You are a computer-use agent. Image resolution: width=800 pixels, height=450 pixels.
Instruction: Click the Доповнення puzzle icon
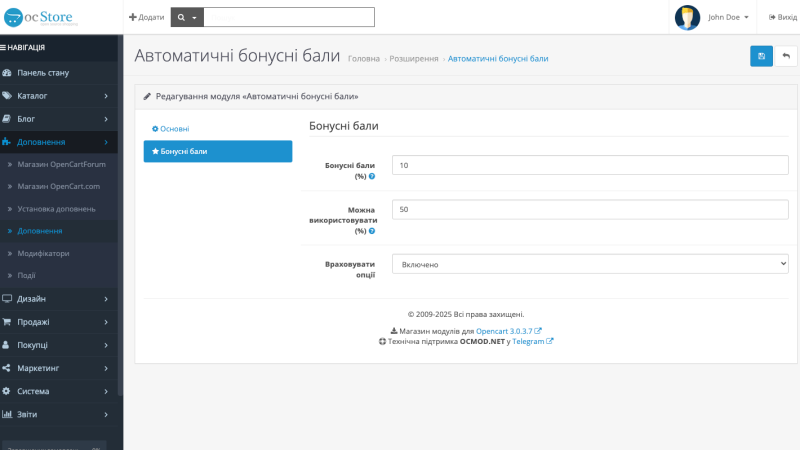click(7, 142)
